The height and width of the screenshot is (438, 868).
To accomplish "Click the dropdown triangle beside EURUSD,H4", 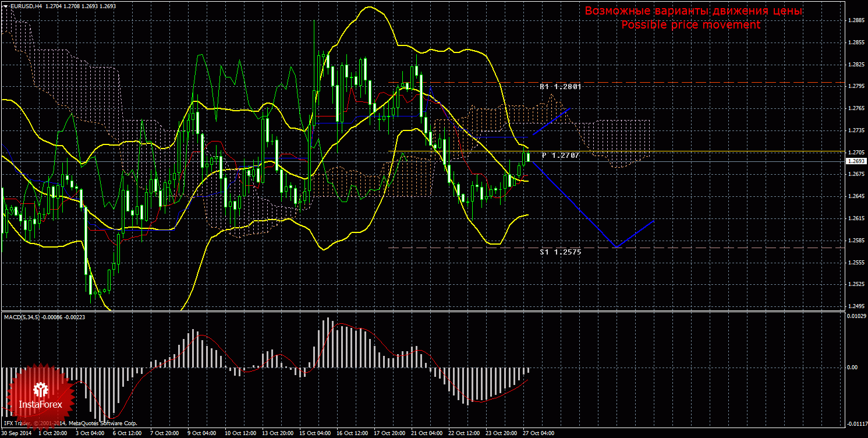I will (5, 6).
